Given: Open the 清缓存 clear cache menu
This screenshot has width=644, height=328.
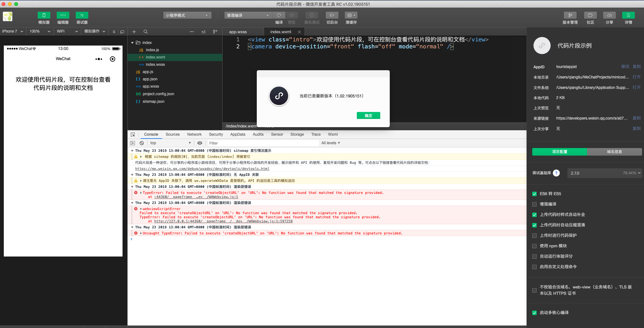Looking at the screenshot, I should click(x=351, y=15).
